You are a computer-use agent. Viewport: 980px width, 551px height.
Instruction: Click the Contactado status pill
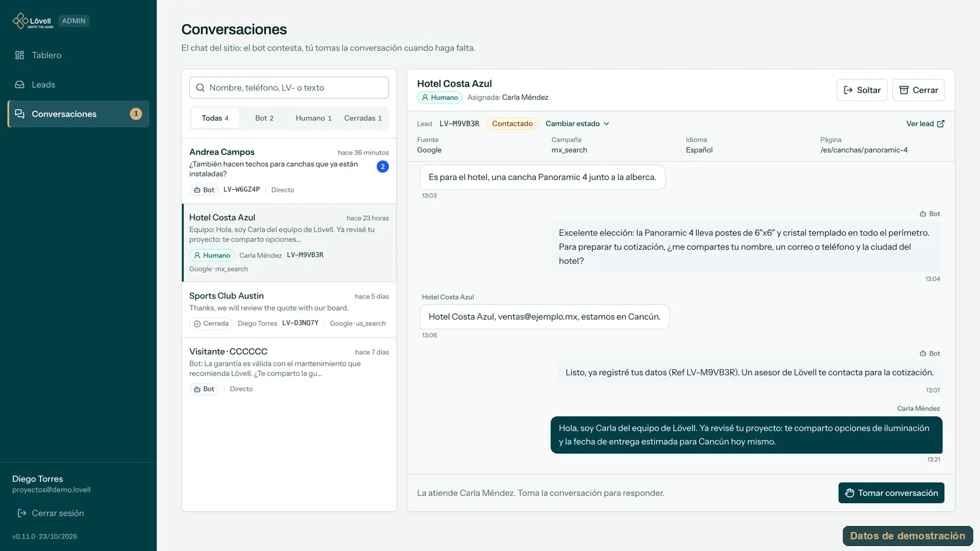513,124
